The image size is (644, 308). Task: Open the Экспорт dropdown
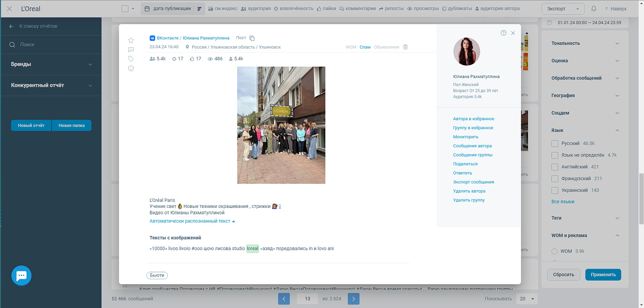pyautogui.click(x=563, y=9)
